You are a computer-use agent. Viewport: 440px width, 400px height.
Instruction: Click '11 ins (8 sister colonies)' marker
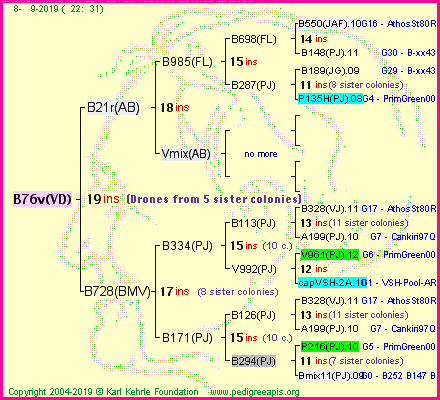pos(352,85)
